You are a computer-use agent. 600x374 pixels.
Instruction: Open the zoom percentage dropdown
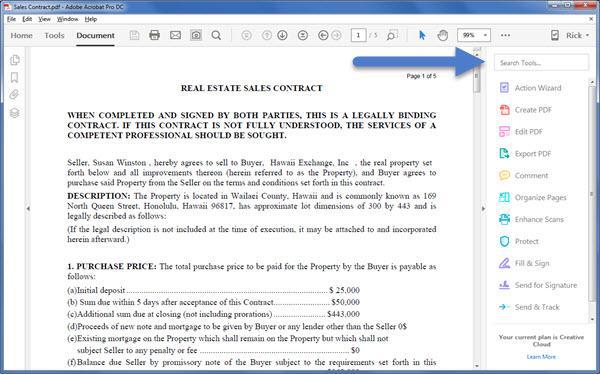coord(474,35)
